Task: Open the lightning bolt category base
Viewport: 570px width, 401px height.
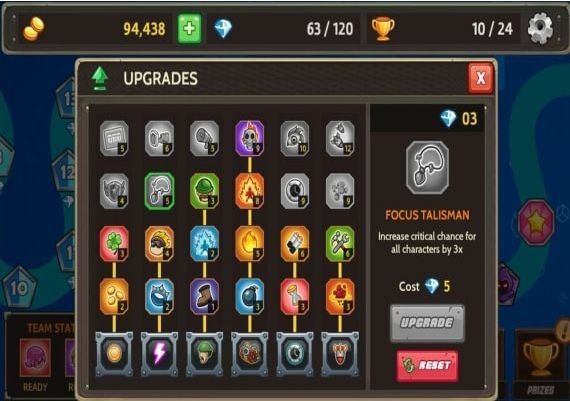Action: pos(159,354)
